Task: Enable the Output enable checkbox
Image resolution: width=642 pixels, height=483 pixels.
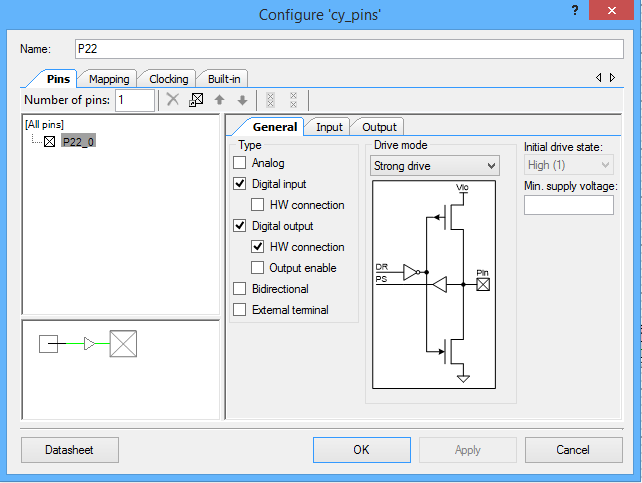Action: [x=257, y=267]
